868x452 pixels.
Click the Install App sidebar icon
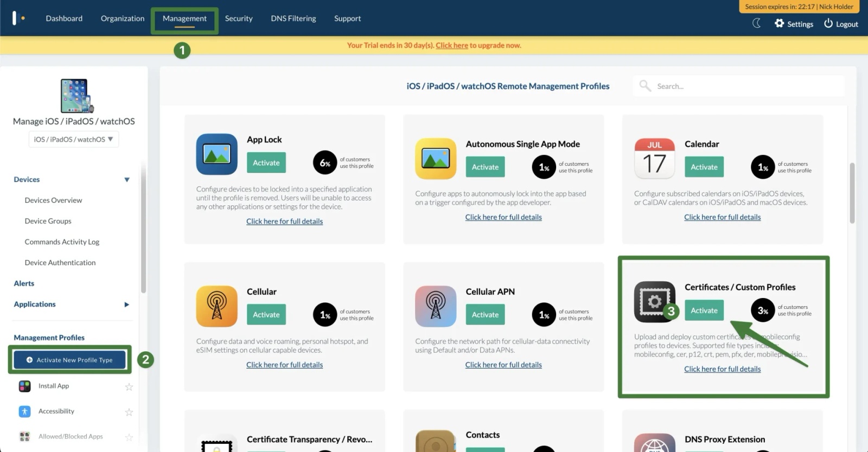(25, 386)
